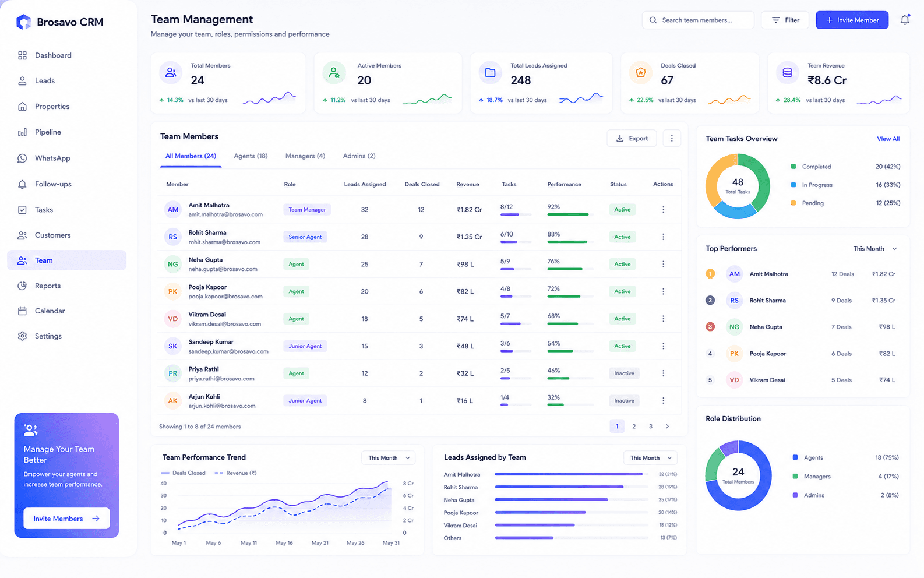Go to page 3 of members
Screen dimensions: 924x578
(651, 427)
